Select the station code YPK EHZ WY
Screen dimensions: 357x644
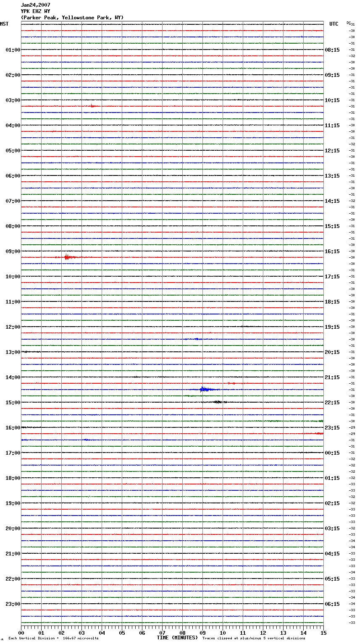pos(36,11)
